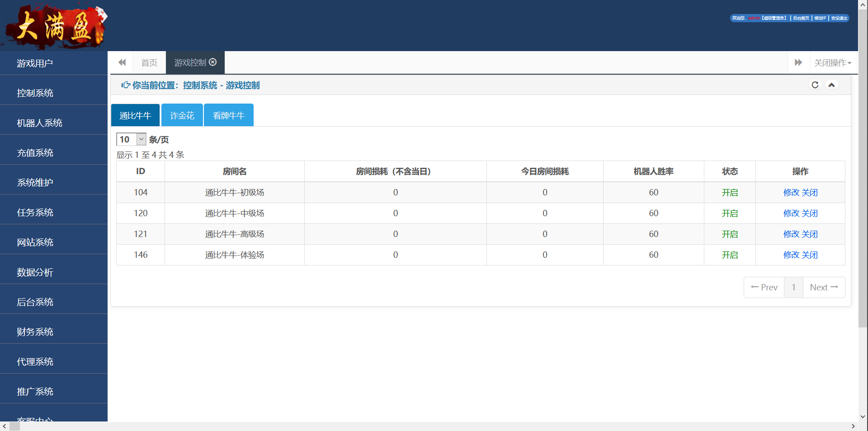Open the 10 条/页 page-size dropdown
The width and height of the screenshot is (868, 431).
131,139
